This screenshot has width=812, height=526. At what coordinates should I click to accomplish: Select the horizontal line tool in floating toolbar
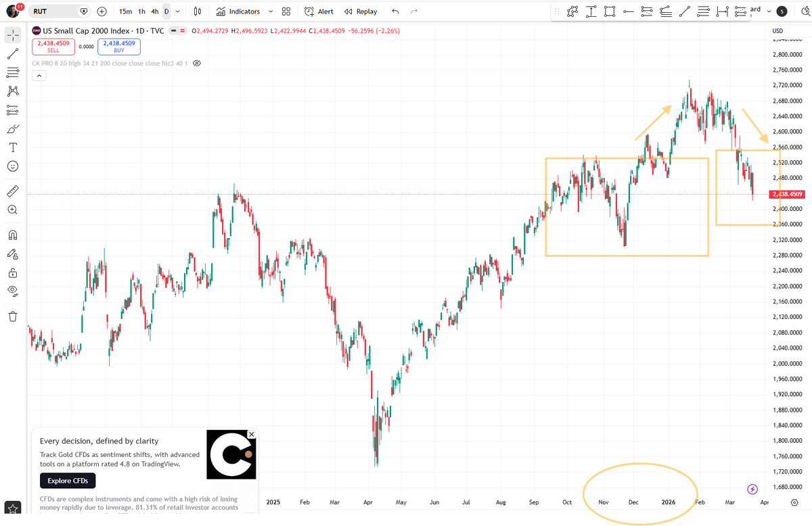[x=704, y=11]
